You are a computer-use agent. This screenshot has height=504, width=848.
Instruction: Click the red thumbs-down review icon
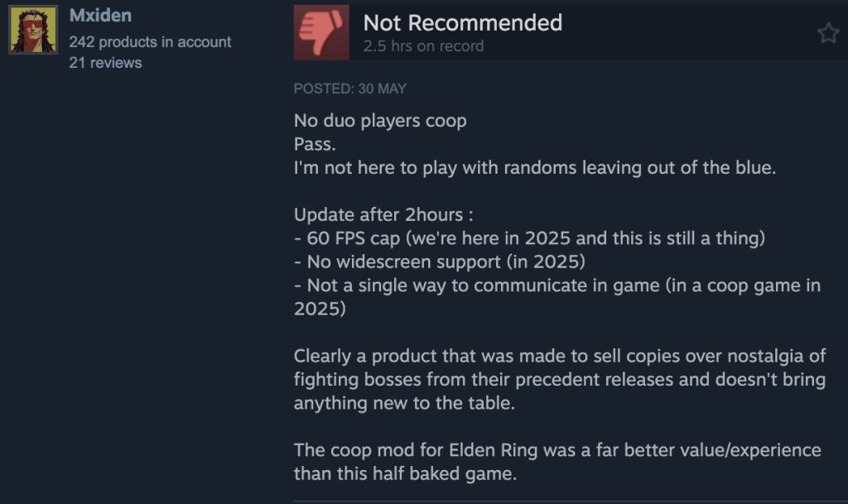[x=321, y=32]
